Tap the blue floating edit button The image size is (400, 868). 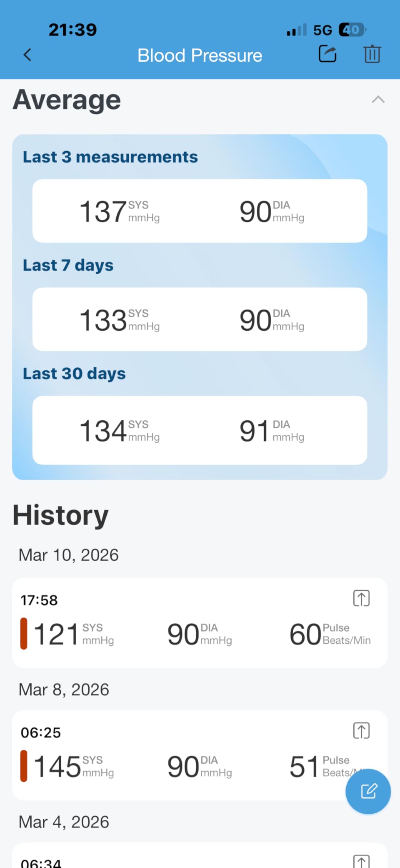coord(368,791)
